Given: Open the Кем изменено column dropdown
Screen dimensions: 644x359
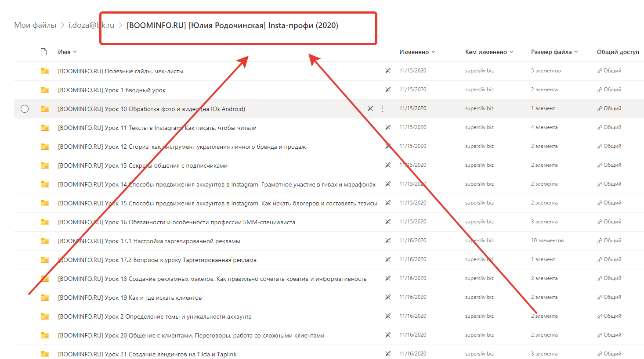Looking at the screenshot, I should [489, 52].
